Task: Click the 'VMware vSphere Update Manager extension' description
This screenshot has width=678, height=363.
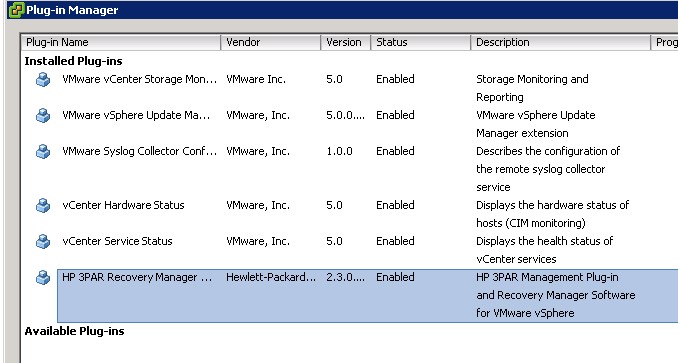Action: coord(536,124)
